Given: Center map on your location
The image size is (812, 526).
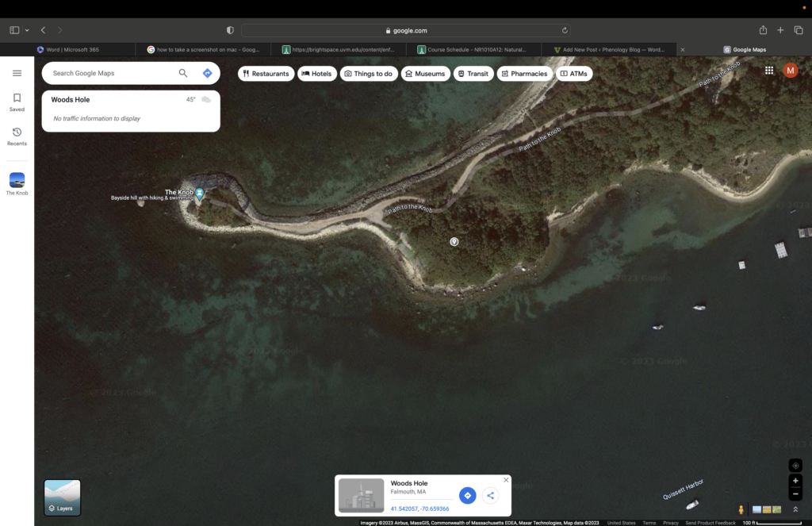Looking at the screenshot, I should (x=795, y=466).
